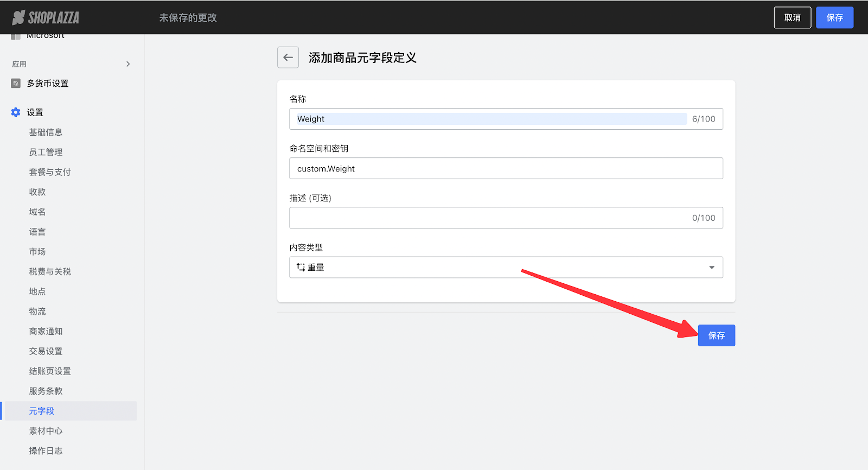This screenshot has height=470, width=868.
Task: Open 元字段 in the settings menu
Action: [42, 411]
